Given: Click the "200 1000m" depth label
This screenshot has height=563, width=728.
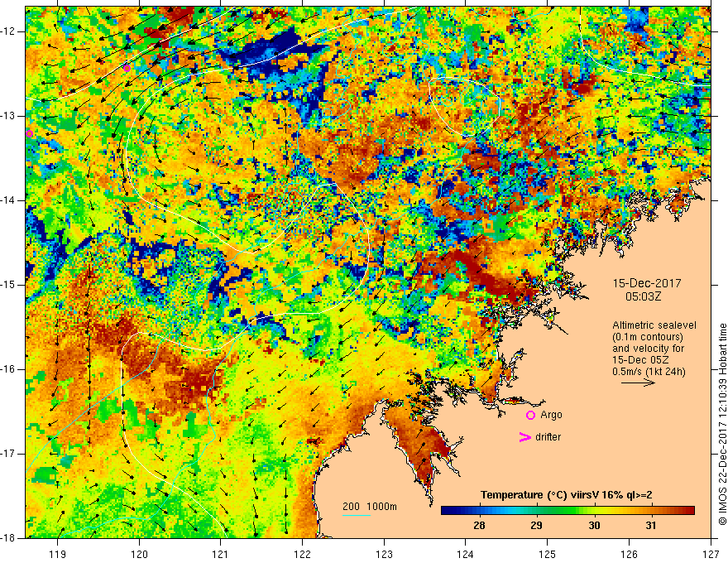Looking at the screenshot, I should pos(370,507).
